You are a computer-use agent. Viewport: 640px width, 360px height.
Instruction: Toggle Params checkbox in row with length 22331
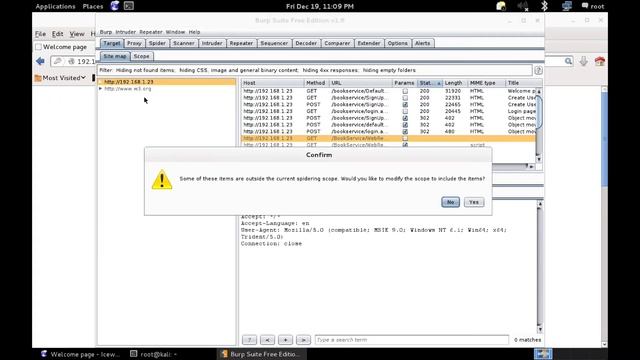405,98
